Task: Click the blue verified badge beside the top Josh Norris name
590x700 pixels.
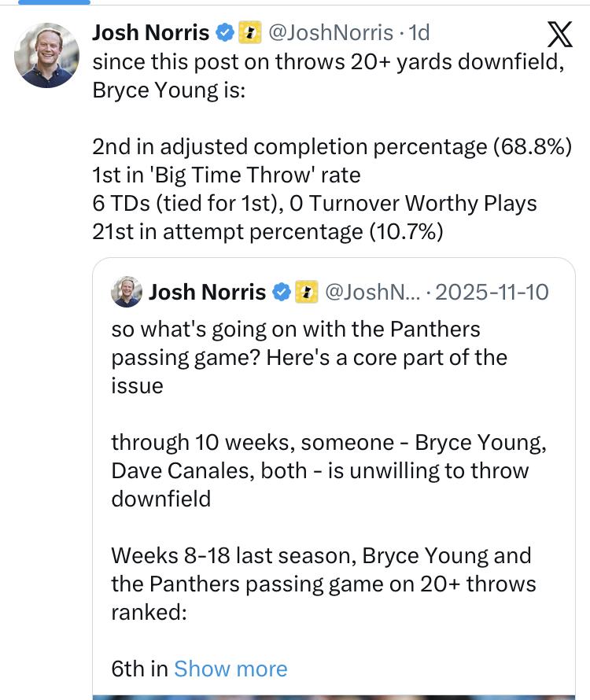Action: (x=225, y=32)
